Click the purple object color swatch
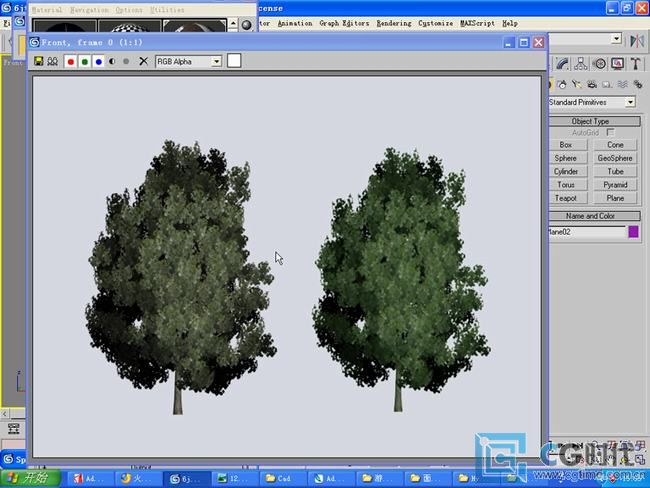 point(633,232)
